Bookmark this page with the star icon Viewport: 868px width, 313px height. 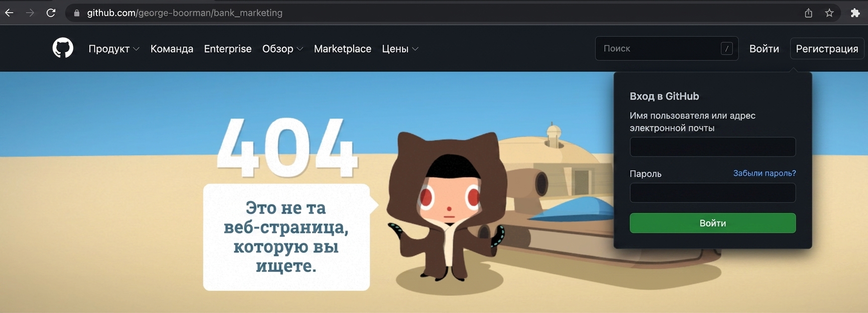point(829,13)
